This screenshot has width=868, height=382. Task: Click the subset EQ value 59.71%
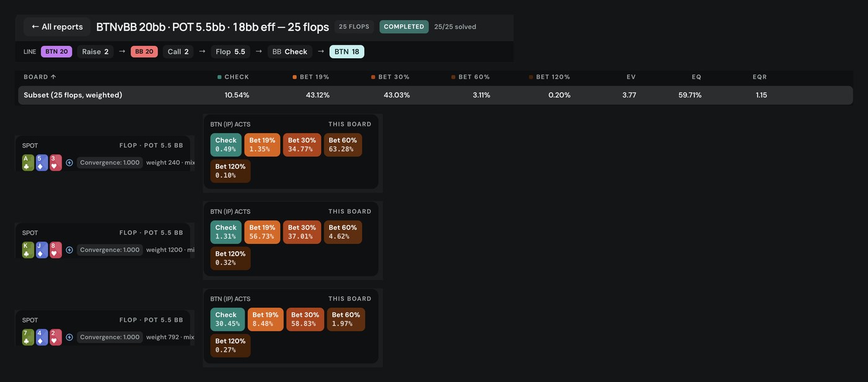coord(690,95)
